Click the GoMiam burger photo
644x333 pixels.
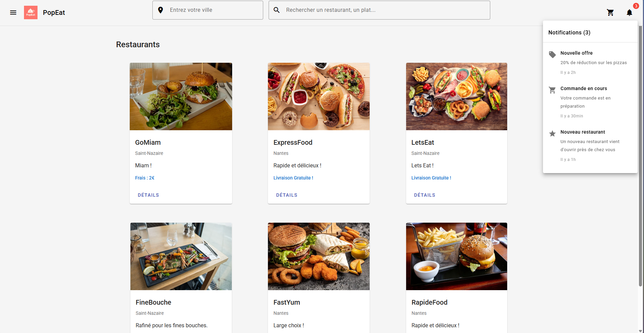(181, 96)
